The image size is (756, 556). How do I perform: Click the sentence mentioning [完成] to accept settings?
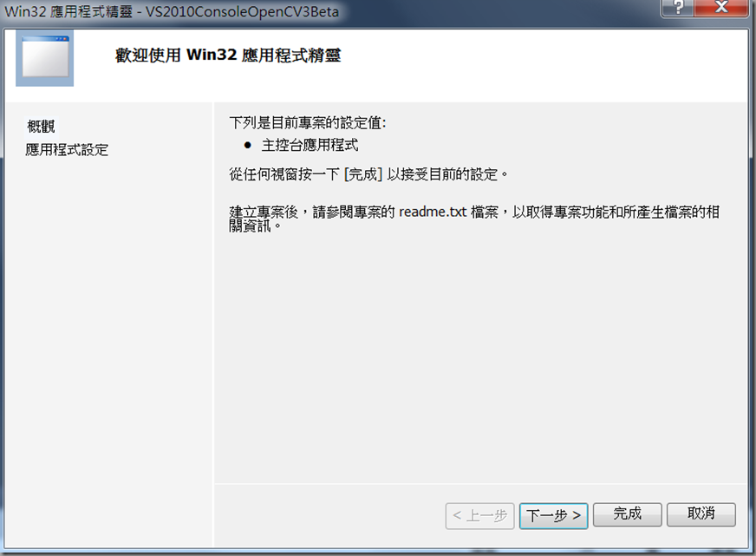pyautogui.click(x=368, y=174)
